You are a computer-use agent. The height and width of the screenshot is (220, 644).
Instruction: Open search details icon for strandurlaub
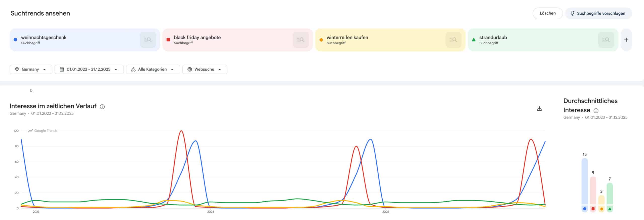pos(606,40)
